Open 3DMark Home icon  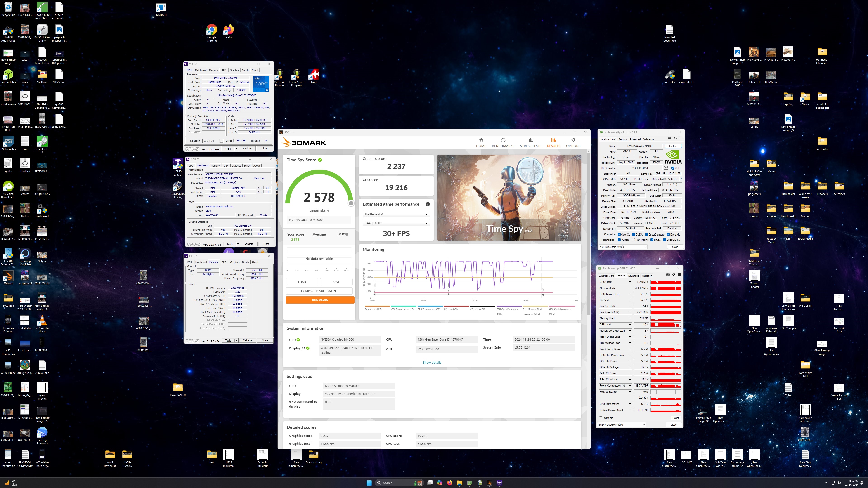coord(481,140)
